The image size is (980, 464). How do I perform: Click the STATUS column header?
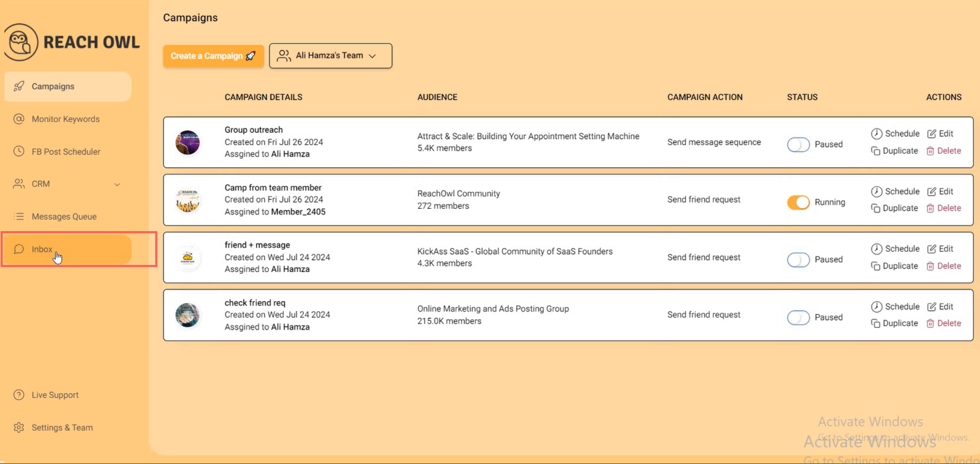click(x=802, y=97)
